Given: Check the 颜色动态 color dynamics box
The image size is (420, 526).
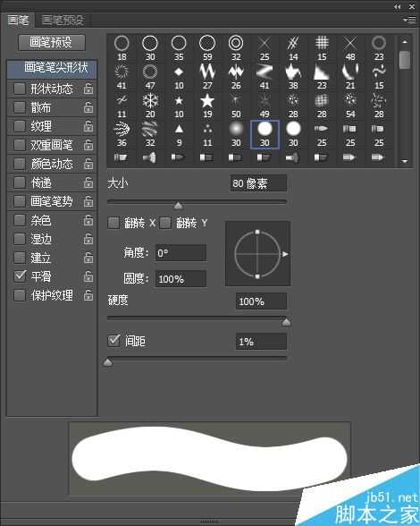Looking at the screenshot, I should pyautogui.click(x=20, y=164).
